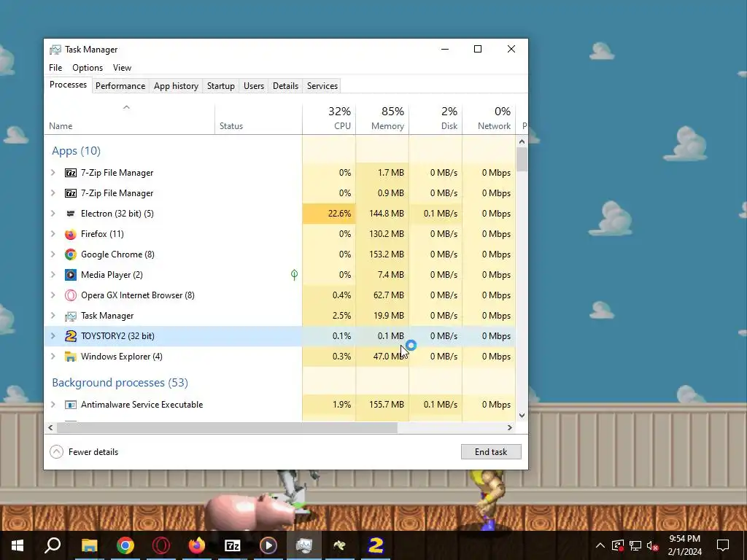
Task: Expand the Media Player (2) group
Action: tap(53, 275)
